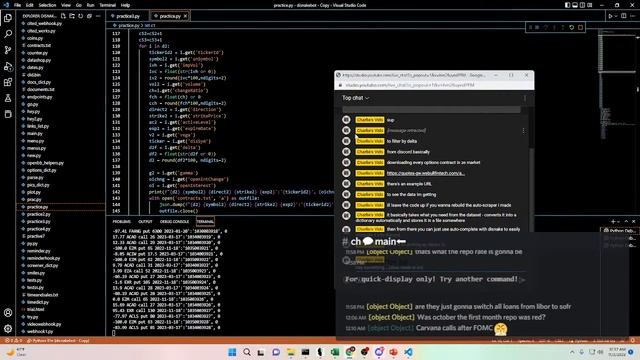Open Source Control view in activity bar
This screenshot has height=360, width=640.
pos(8,50)
